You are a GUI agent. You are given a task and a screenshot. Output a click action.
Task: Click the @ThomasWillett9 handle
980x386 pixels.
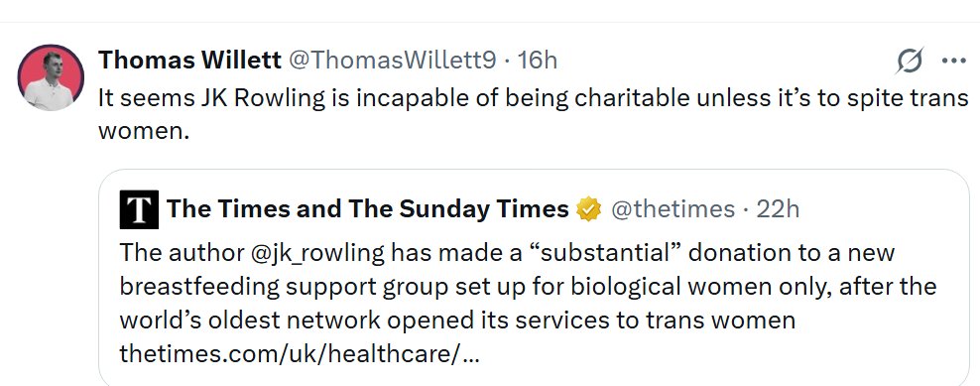pyautogui.click(x=393, y=61)
